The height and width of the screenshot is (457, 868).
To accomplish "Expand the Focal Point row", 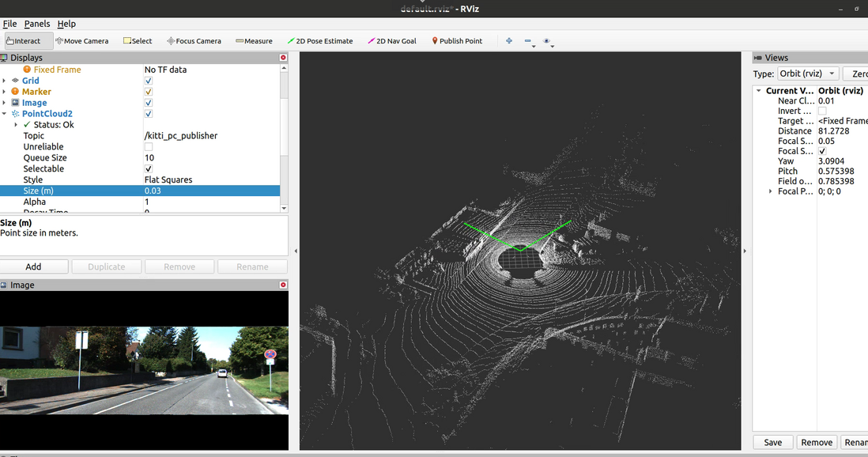I will (x=770, y=191).
